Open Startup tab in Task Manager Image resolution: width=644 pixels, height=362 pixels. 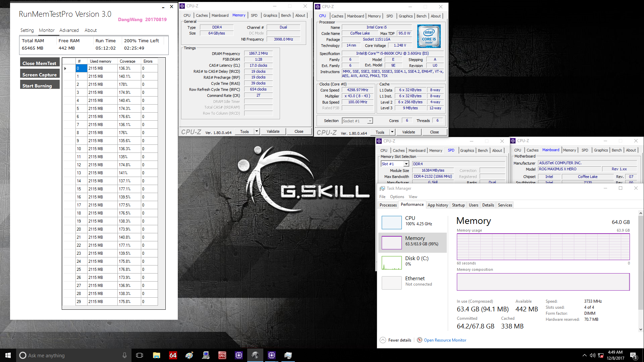click(458, 205)
